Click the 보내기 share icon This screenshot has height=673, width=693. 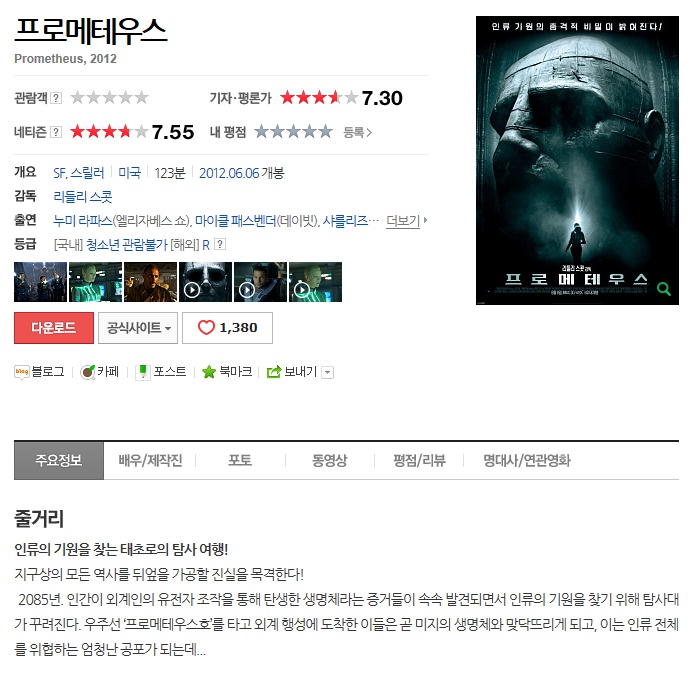pyautogui.click(x=274, y=372)
